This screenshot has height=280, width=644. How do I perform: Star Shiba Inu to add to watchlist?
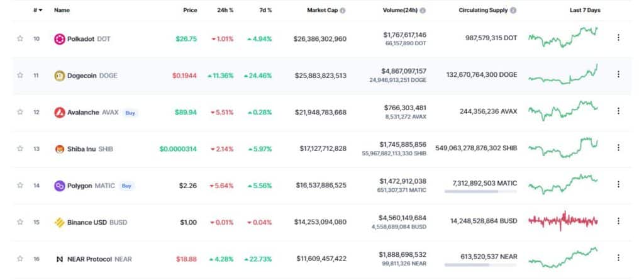coord(19,148)
